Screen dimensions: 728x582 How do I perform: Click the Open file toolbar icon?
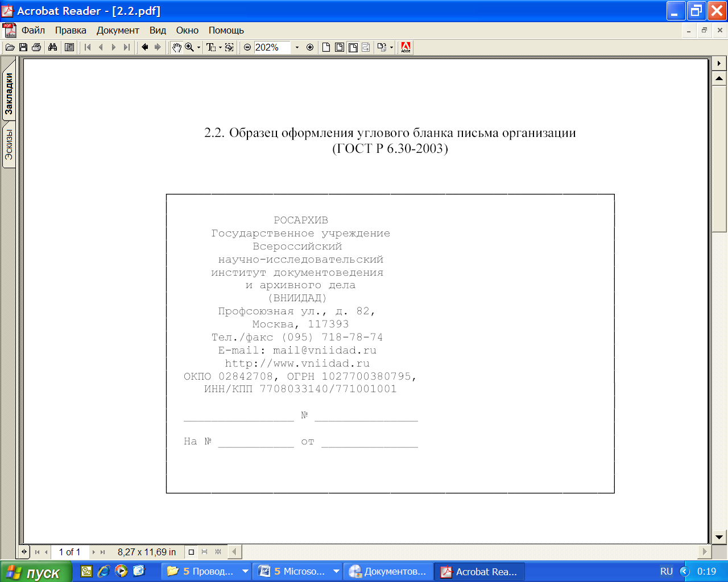10,47
